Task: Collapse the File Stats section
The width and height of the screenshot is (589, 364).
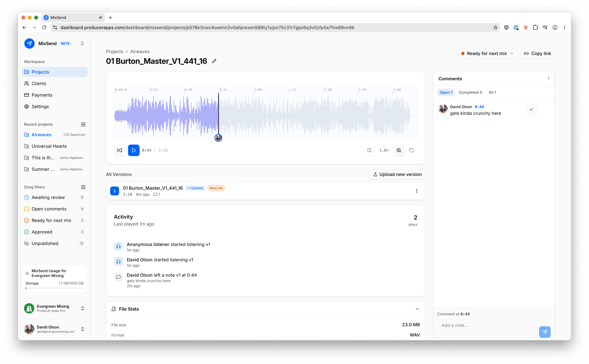Action: coord(417,309)
